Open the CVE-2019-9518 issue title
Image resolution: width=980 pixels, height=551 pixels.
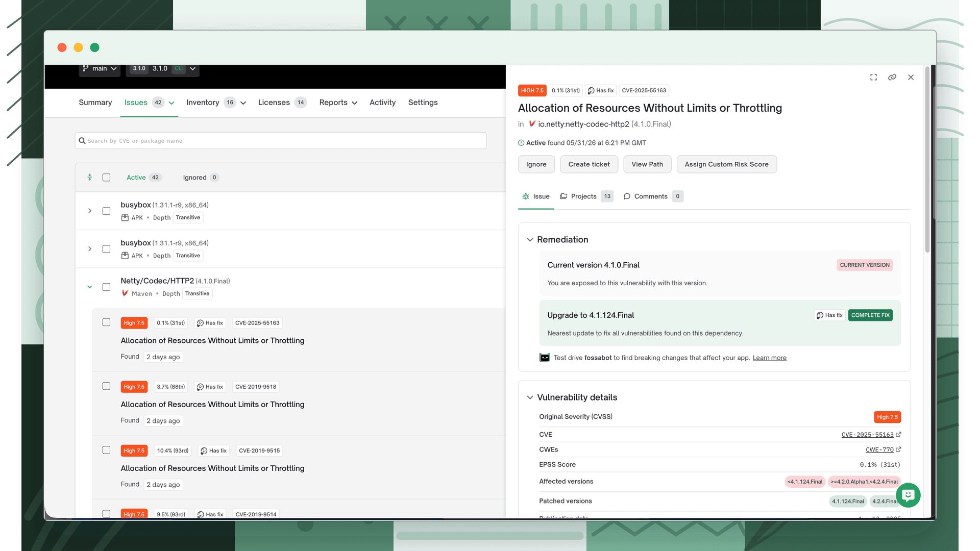pyautogui.click(x=212, y=405)
